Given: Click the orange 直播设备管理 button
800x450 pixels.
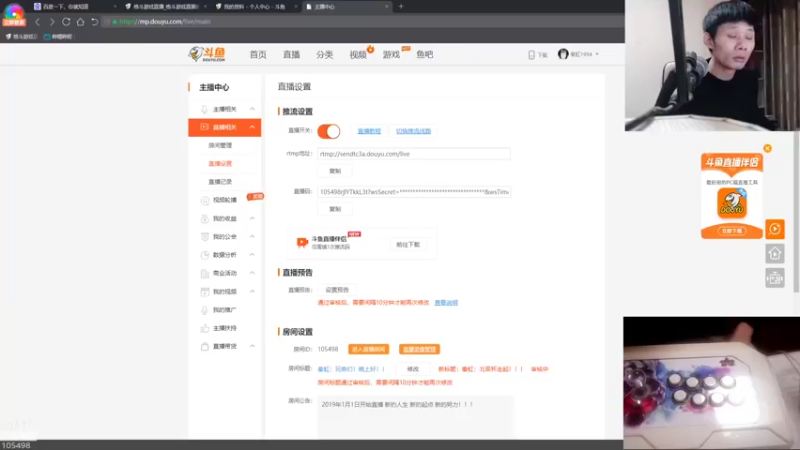Looking at the screenshot, I should tap(419, 349).
